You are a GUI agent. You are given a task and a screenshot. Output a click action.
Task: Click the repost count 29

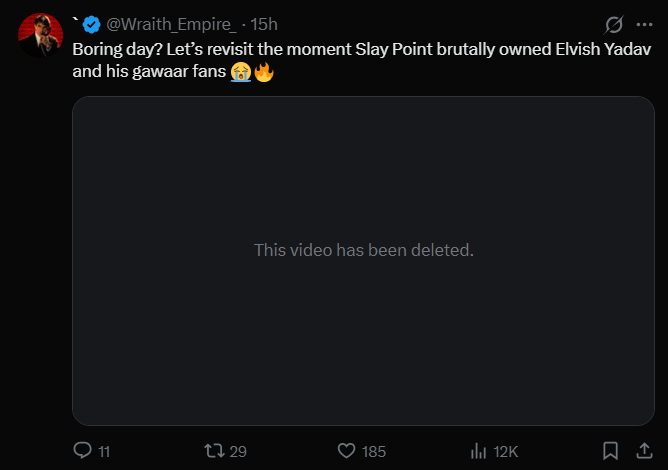(x=238, y=452)
